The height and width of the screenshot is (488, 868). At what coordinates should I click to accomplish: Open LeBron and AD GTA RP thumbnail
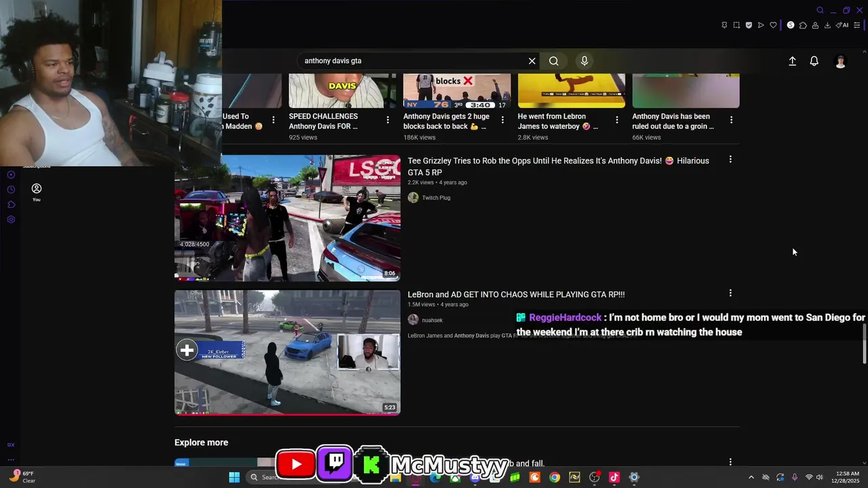click(288, 352)
